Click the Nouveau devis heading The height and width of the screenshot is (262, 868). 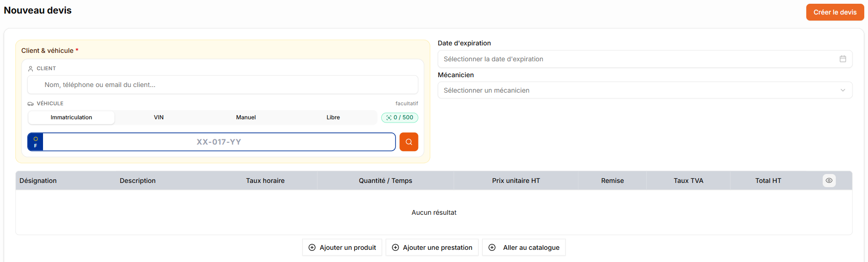(38, 10)
